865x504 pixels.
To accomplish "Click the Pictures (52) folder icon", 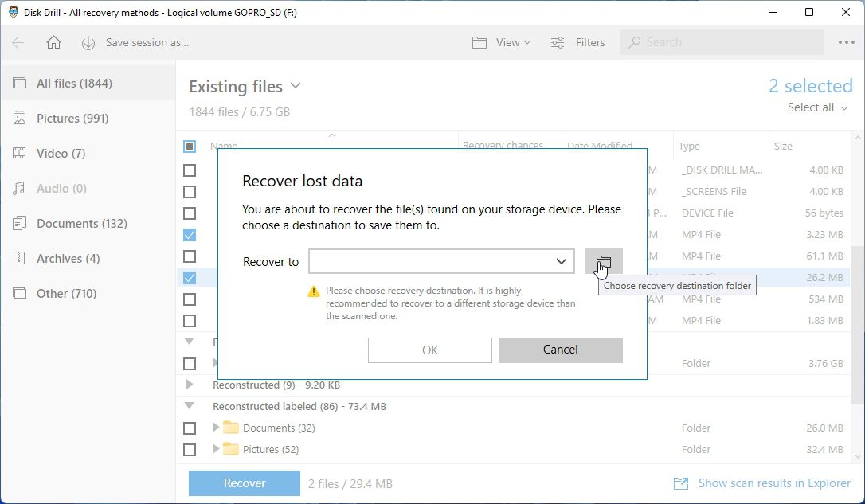I will 231,449.
